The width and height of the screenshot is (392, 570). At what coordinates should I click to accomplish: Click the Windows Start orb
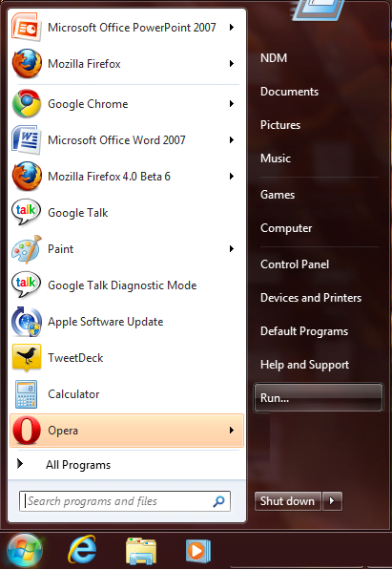pos(24,550)
